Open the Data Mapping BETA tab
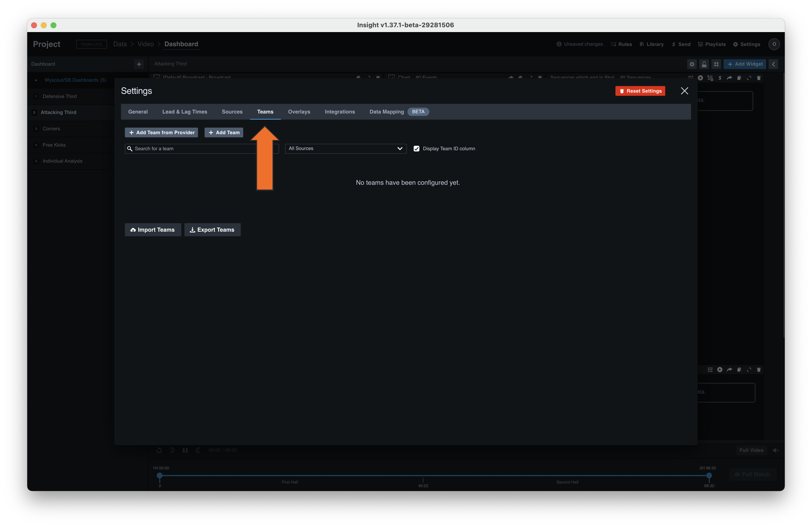Image resolution: width=812 pixels, height=527 pixels. pyautogui.click(x=399, y=112)
